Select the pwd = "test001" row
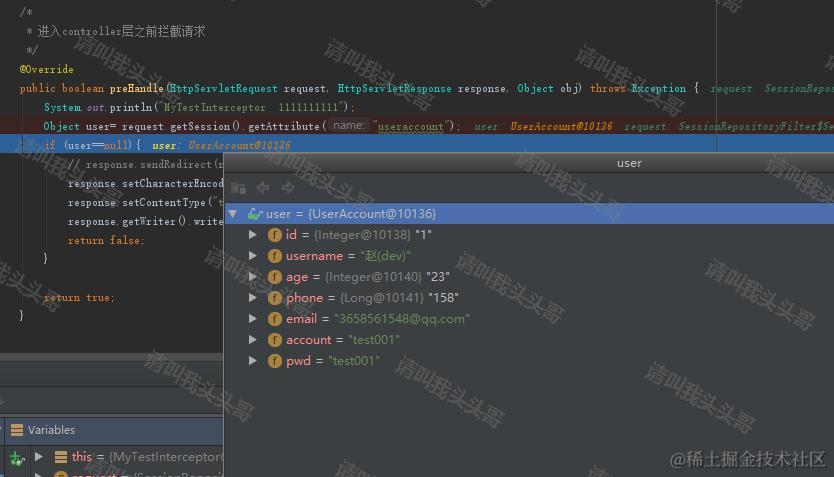This screenshot has height=477, width=834. [x=529, y=361]
